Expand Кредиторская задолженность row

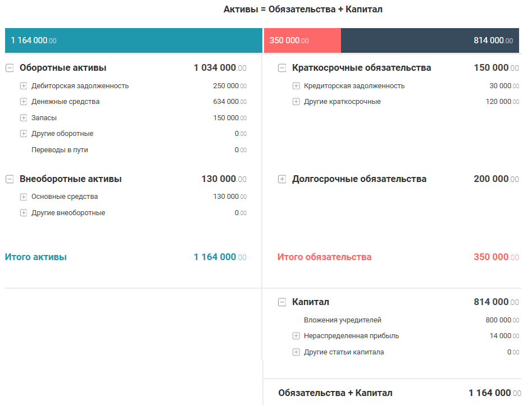click(x=296, y=86)
